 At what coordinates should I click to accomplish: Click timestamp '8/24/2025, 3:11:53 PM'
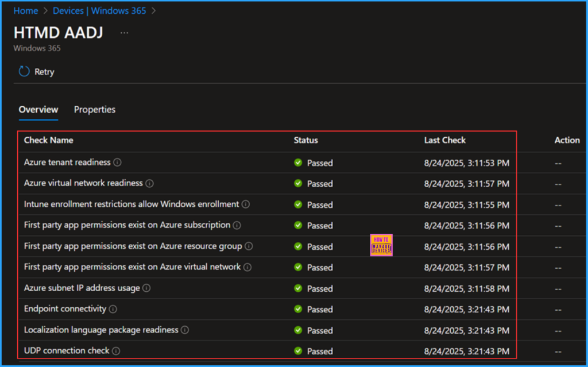click(467, 163)
